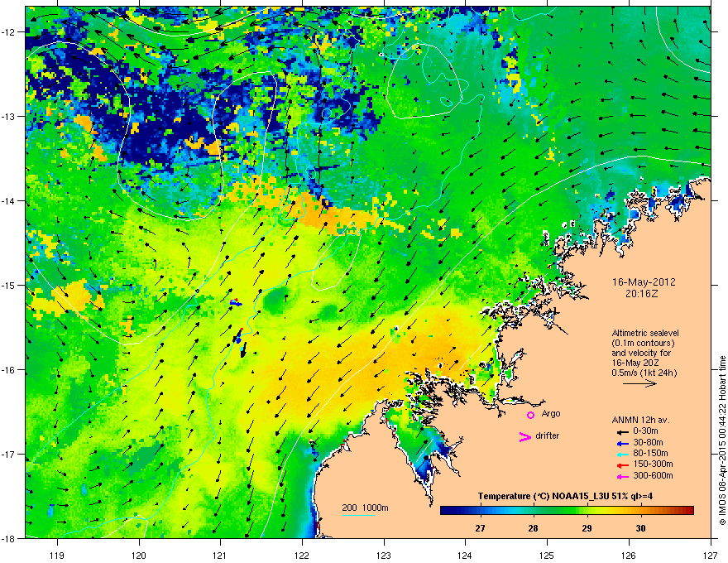Click the 20:16Z time label
The width and height of the screenshot is (728, 563).
point(644,294)
